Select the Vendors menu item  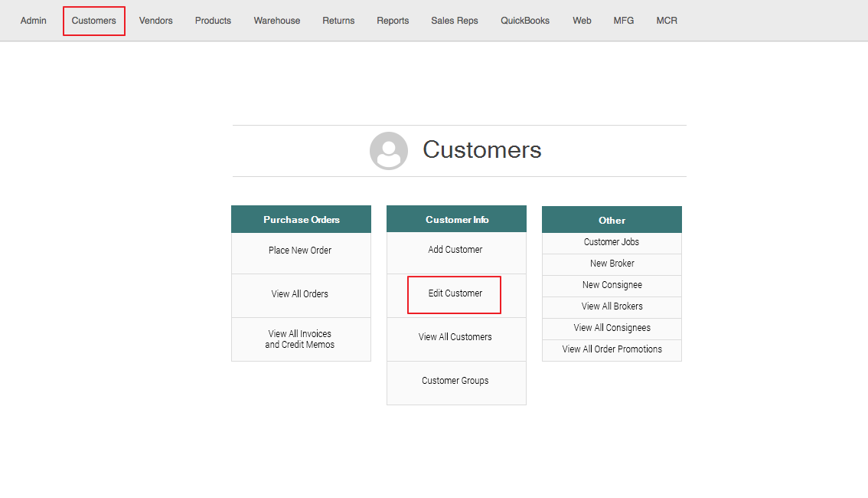pyautogui.click(x=155, y=21)
